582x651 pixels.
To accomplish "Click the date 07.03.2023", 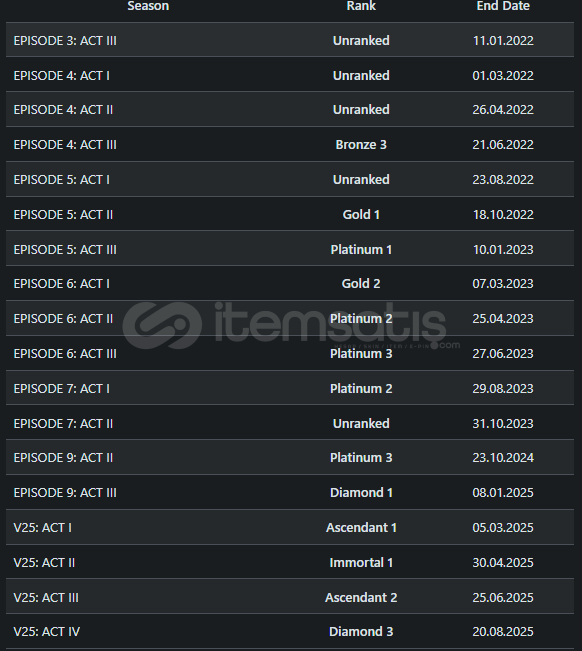I will pyautogui.click(x=503, y=284).
